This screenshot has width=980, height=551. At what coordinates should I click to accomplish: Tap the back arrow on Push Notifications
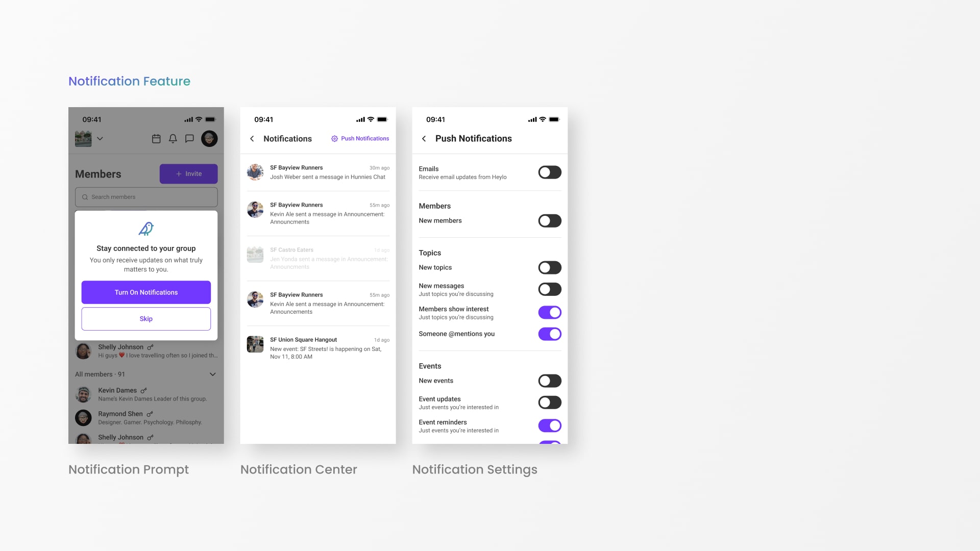[424, 138]
